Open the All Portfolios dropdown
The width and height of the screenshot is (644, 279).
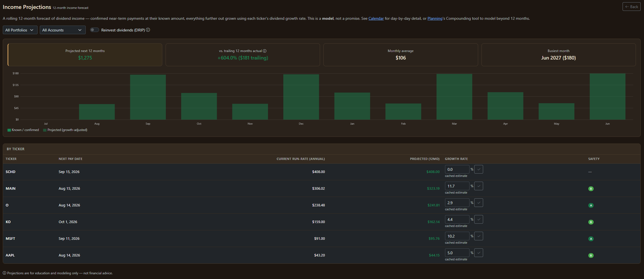pyautogui.click(x=20, y=30)
